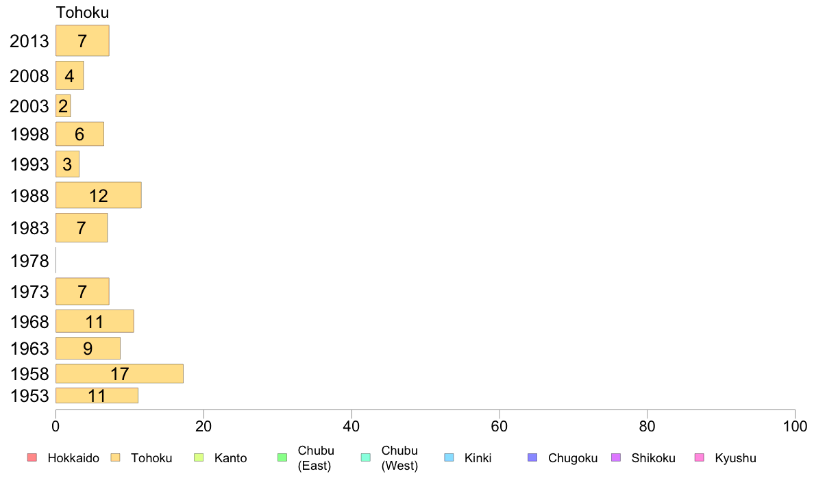Image resolution: width=814 pixels, height=504 pixels.
Task: Click the 1963 bar showing 9
Action: [88, 349]
